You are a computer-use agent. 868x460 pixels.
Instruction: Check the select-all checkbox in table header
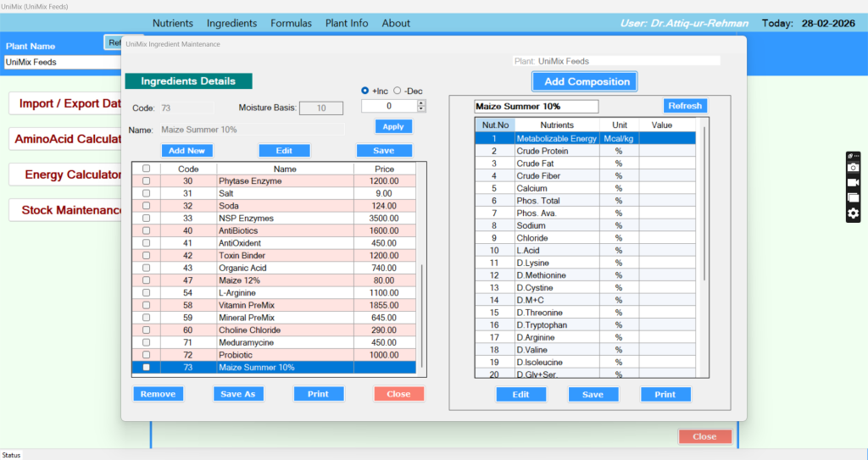(x=146, y=169)
